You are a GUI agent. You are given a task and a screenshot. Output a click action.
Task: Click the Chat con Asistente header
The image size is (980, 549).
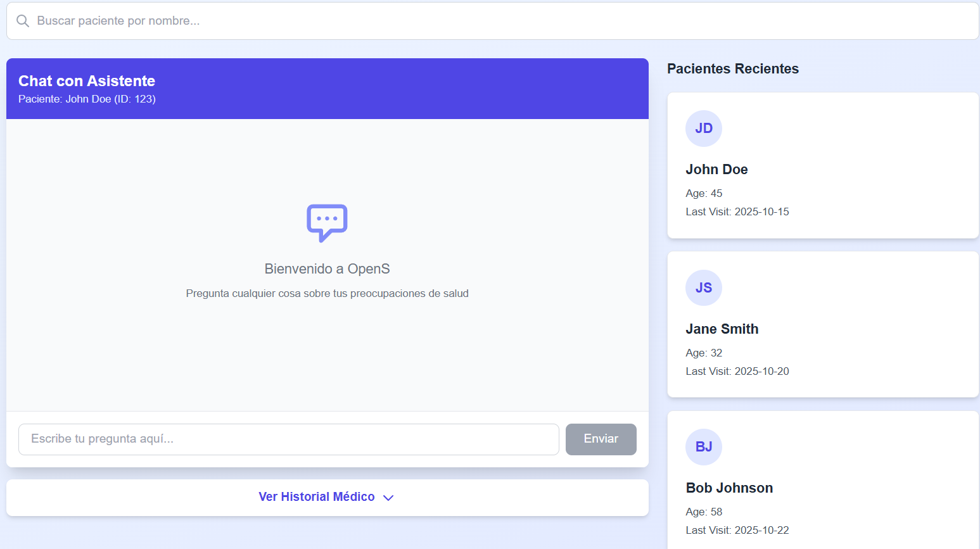click(x=87, y=80)
